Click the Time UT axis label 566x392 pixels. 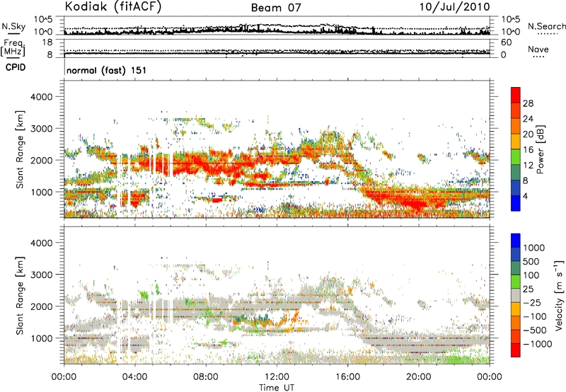coord(277,388)
